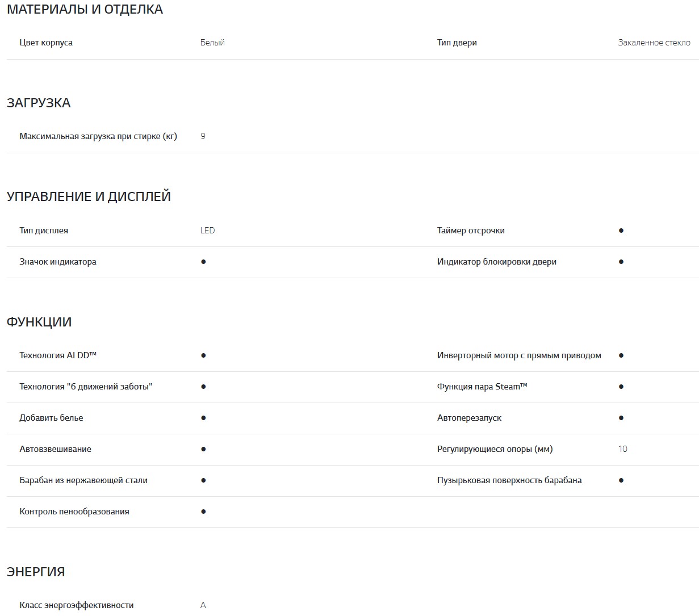Click the Класс энергоэффективности label
The image size is (699, 616).
pyautogui.click(x=77, y=605)
